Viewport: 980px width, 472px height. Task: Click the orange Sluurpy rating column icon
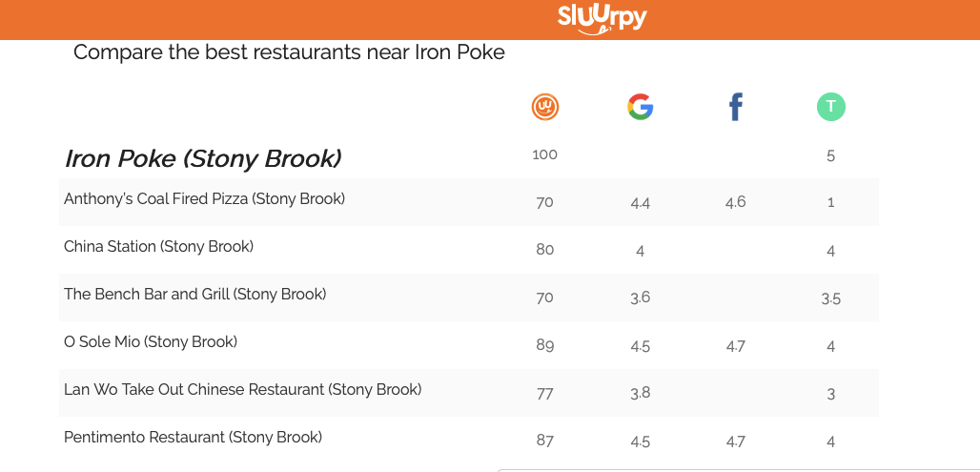pyautogui.click(x=545, y=107)
